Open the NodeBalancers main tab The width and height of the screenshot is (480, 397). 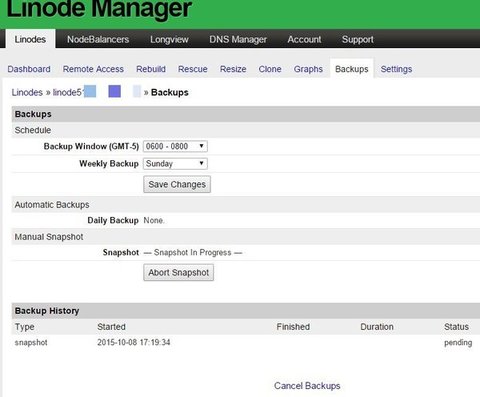click(x=98, y=39)
